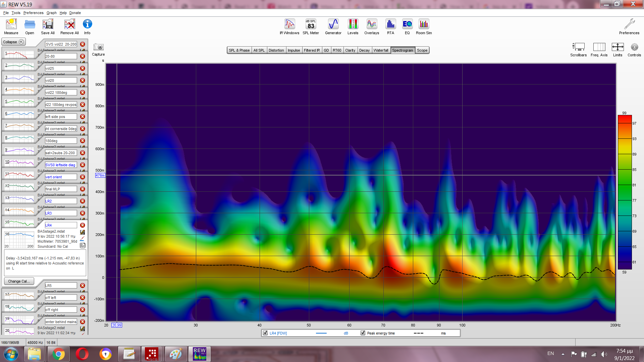Collapse the measurements panel
The image size is (644, 362).
point(13,42)
